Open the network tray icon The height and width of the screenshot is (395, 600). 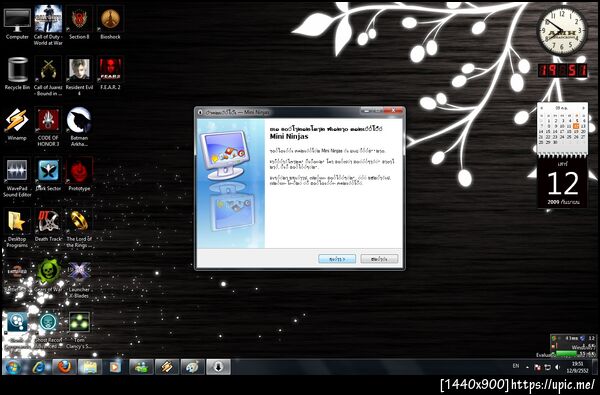tap(548, 367)
